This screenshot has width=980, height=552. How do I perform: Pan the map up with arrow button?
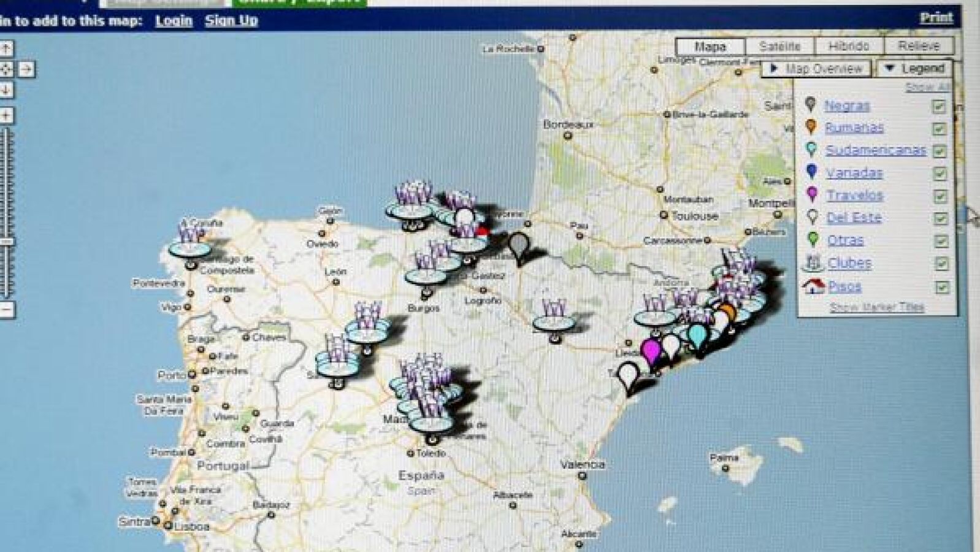pyautogui.click(x=6, y=48)
